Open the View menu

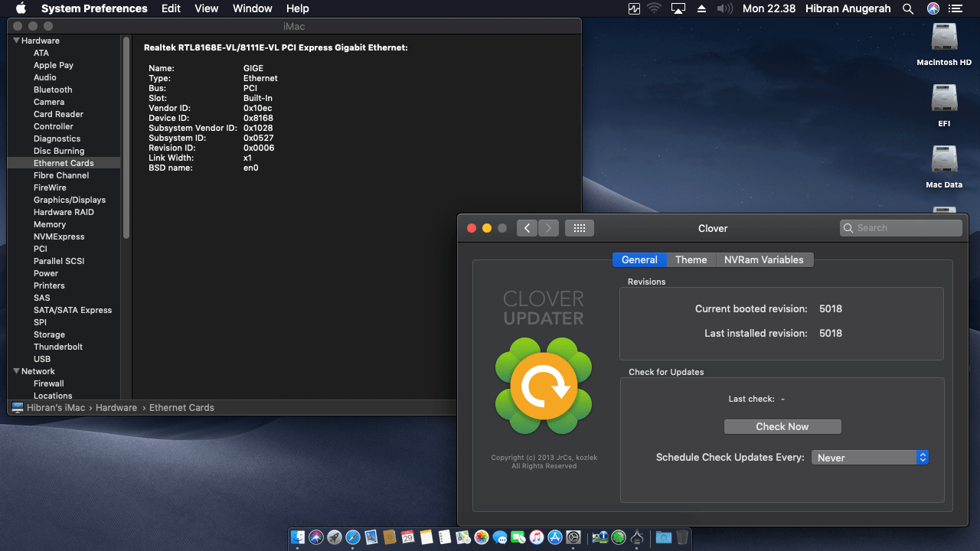click(x=207, y=8)
